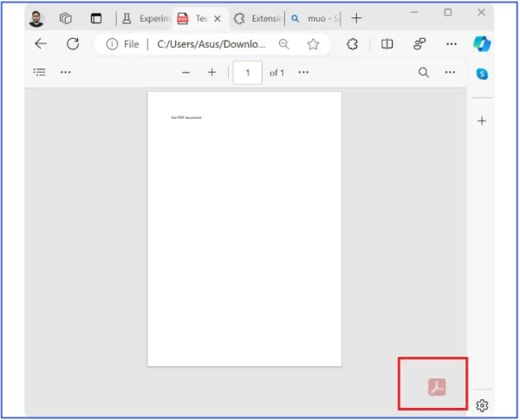Open sidebar settings gear icon
Image resolution: width=520 pixels, height=420 pixels.
click(x=483, y=404)
